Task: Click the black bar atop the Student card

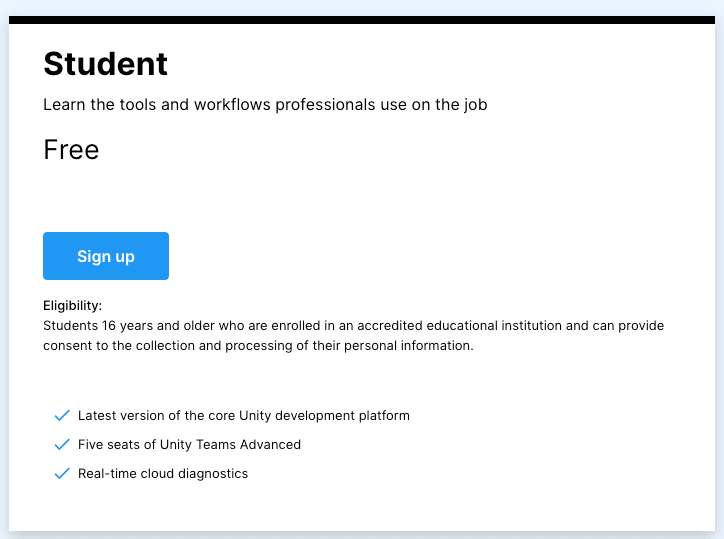Action: click(362, 20)
